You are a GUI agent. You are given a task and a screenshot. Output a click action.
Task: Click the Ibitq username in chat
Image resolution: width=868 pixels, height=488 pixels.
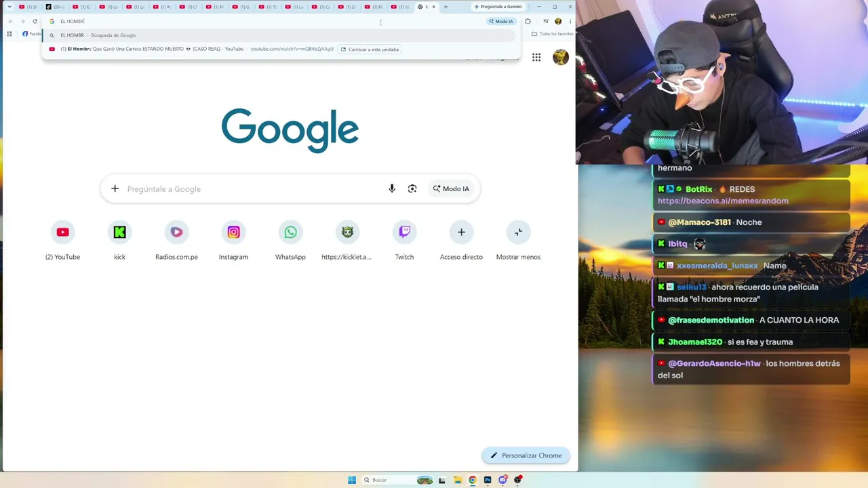[677, 244]
